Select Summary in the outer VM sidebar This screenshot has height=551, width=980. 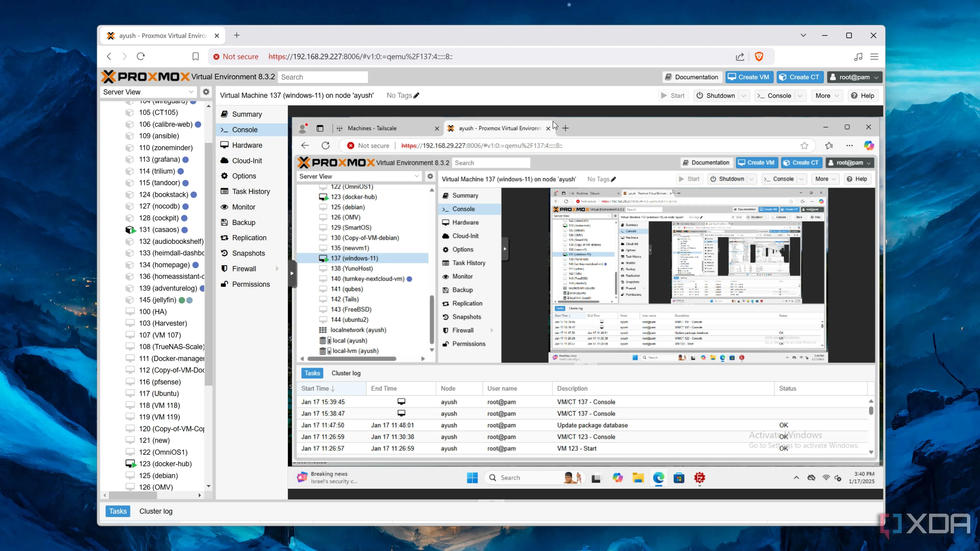click(x=251, y=114)
